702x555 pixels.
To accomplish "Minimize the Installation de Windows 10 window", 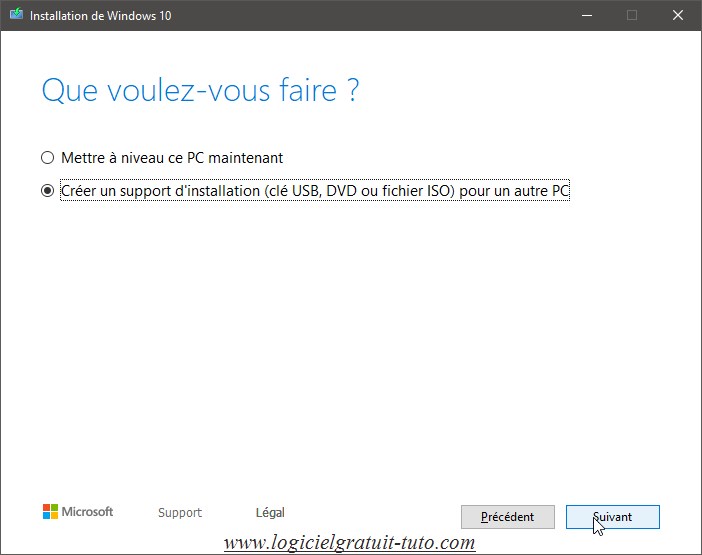I will (587, 16).
